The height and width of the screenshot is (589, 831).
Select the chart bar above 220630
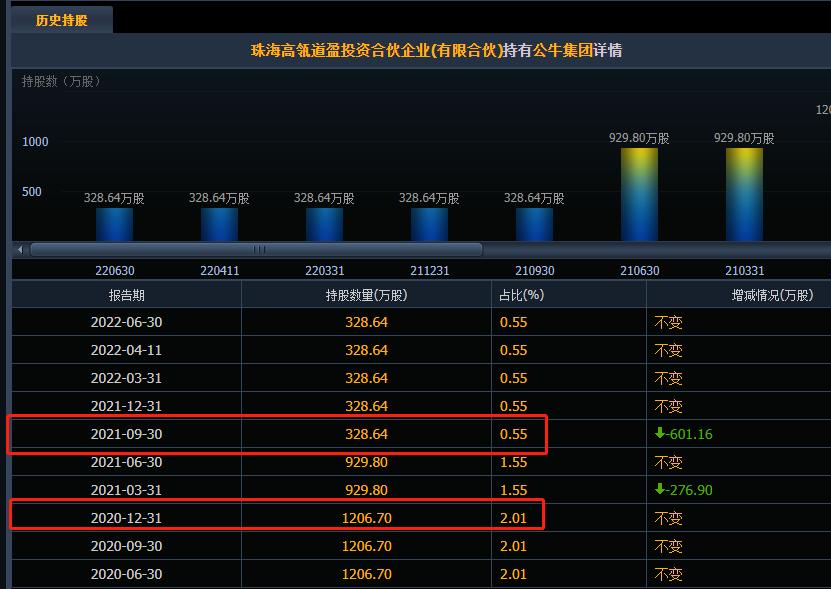coord(114,224)
